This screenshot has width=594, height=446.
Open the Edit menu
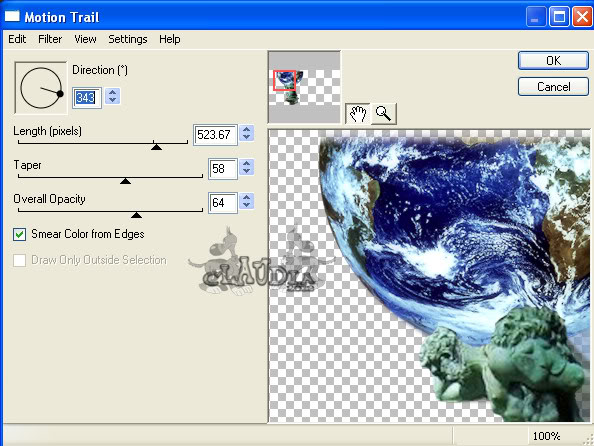click(17, 39)
